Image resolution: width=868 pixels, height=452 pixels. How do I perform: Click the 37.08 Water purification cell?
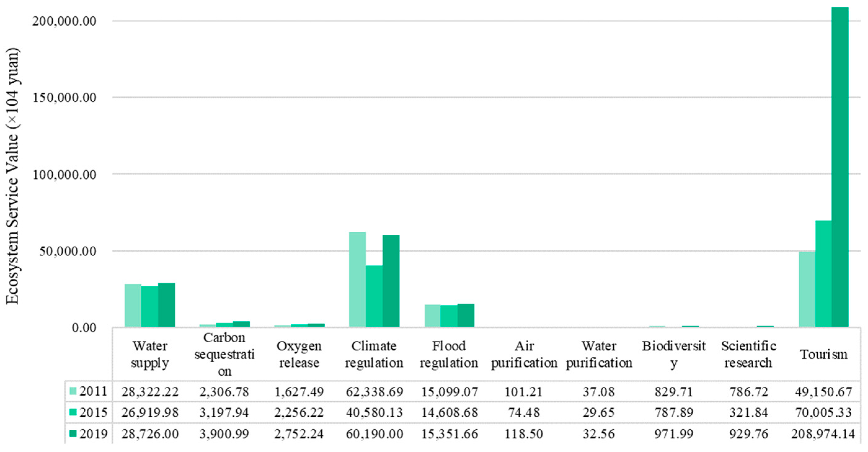pos(599,392)
